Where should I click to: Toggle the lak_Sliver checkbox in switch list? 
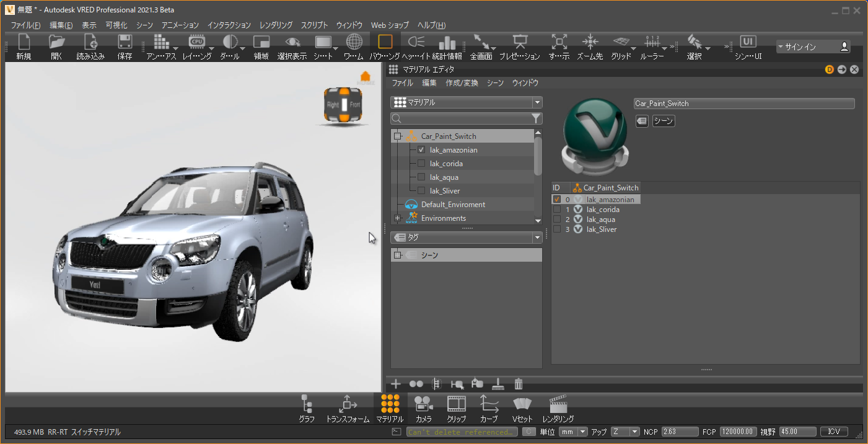click(556, 229)
